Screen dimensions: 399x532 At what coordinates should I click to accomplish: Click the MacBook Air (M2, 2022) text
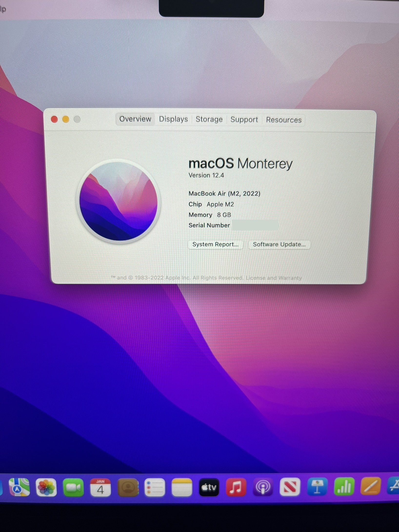(x=224, y=194)
